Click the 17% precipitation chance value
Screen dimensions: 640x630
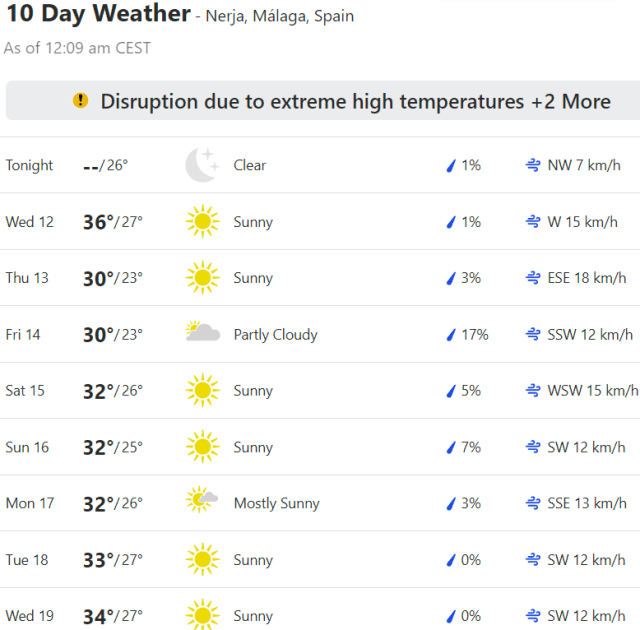474,335
